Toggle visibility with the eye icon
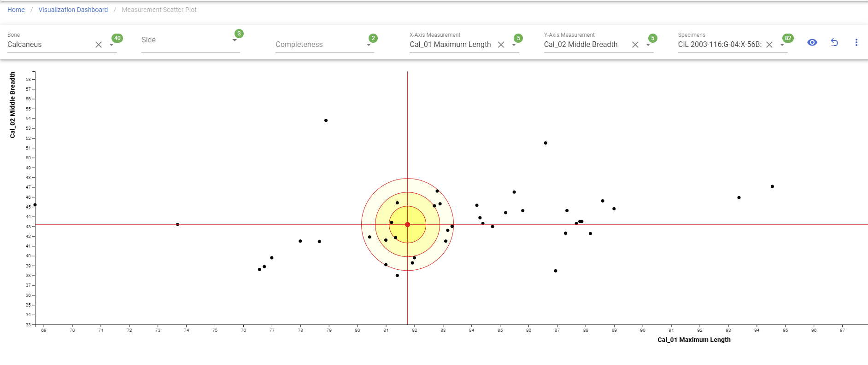 (812, 42)
